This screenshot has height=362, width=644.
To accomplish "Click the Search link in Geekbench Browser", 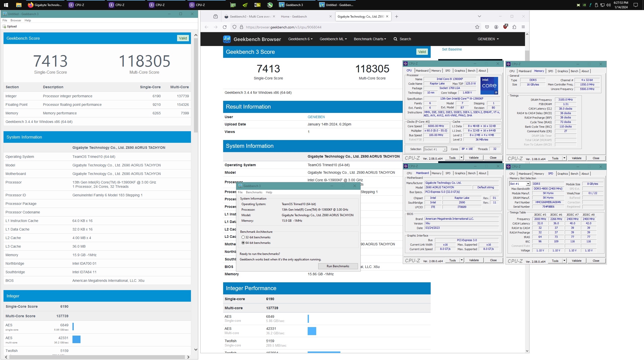I will [x=402, y=39].
